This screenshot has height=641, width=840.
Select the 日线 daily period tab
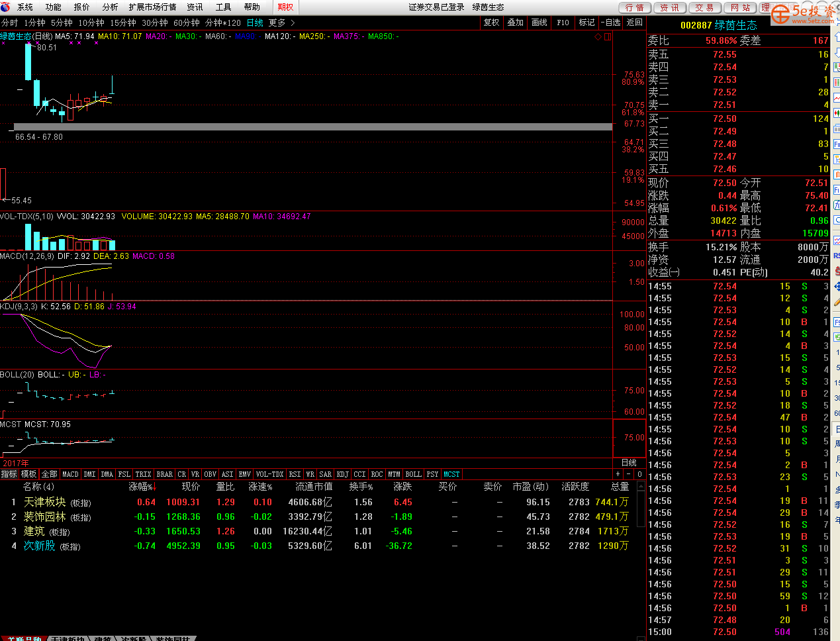click(x=255, y=23)
